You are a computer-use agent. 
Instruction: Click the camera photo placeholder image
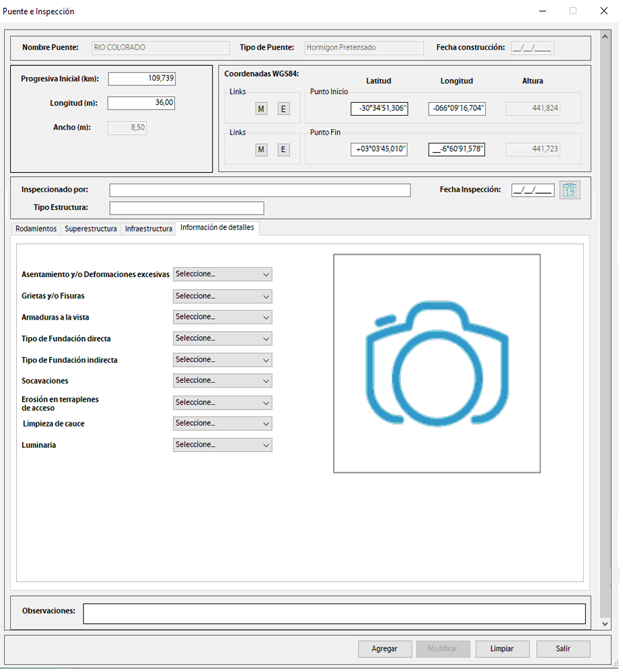tap(437, 363)
